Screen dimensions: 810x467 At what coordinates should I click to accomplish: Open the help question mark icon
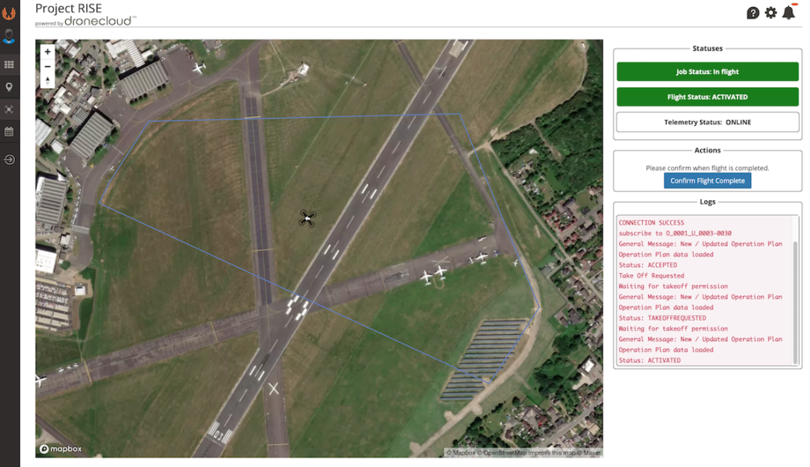pyautogui.click(x=753, y=13)
